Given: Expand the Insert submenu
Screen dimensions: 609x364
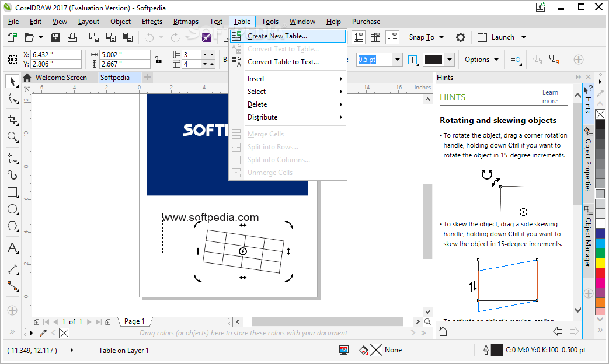Looking at the screenshot, I should coord(295,79).
